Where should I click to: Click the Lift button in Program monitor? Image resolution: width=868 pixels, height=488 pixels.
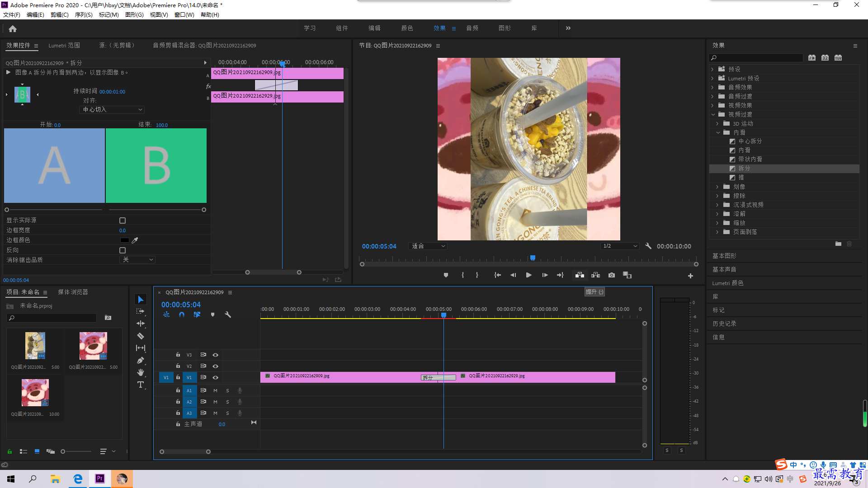[x=580, y=275]
